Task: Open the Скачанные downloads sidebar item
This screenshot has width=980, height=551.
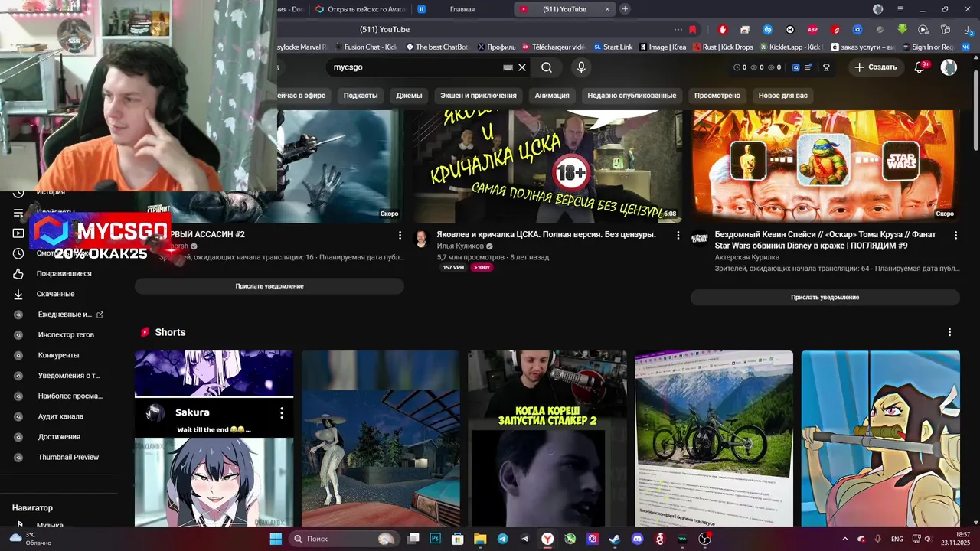Action: point(55,294)
